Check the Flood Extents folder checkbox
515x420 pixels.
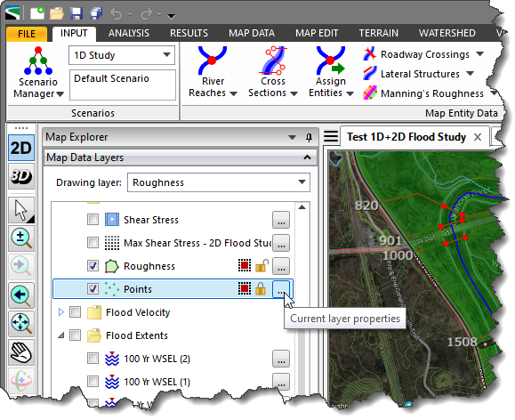point(76,335)
